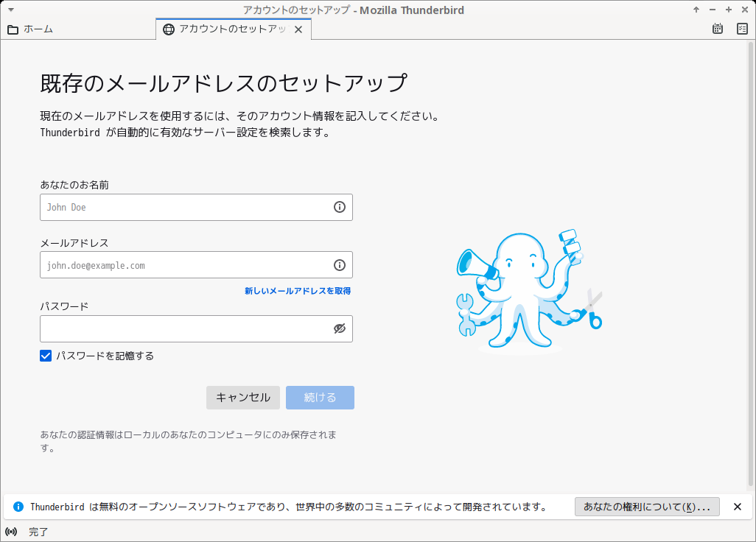Uncheck パスワードを記憶する checkbox
Screen dimensions: 756x542
point(46,356)
